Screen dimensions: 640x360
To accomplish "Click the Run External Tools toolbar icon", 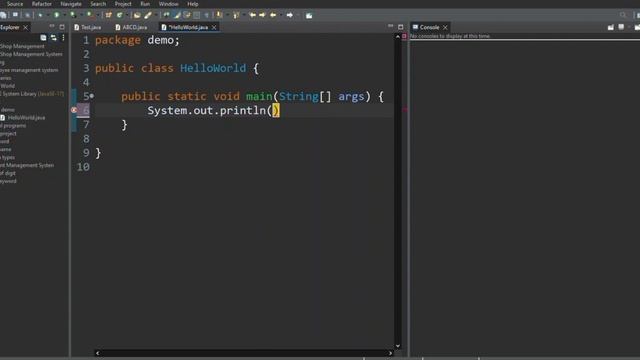I will (x=90, y=15).
